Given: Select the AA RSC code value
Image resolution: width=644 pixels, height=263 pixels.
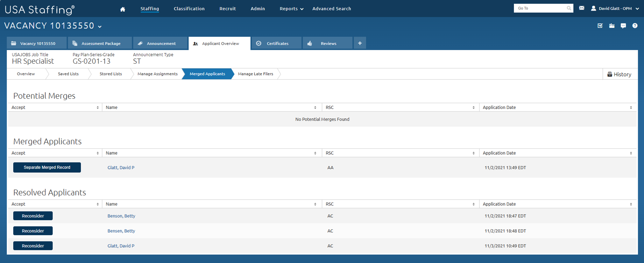Looking at the screenshot, I should pos(330,168).
